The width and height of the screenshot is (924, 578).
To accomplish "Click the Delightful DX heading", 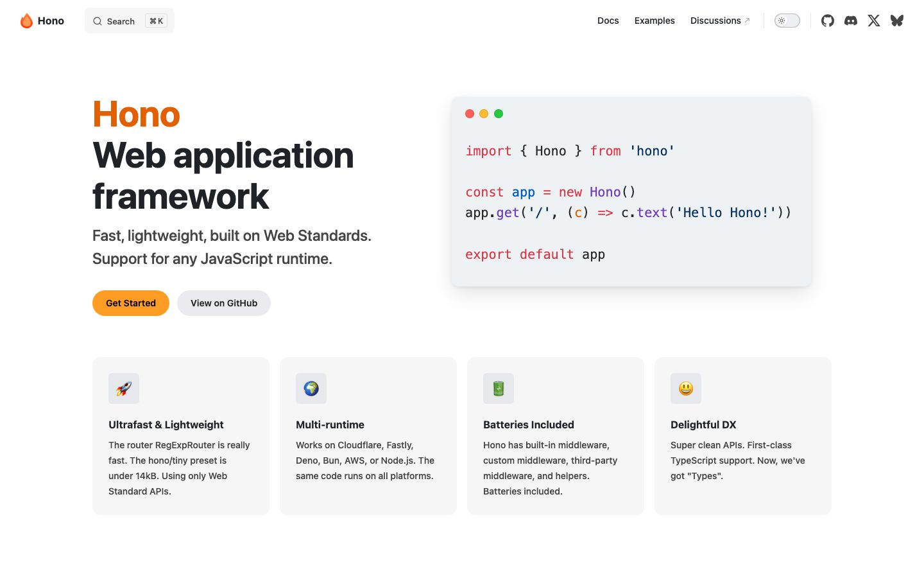I will pos(703,425).
